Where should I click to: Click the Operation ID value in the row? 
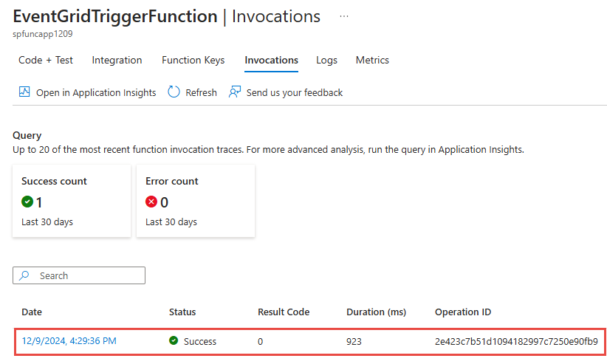coord(515,341)
